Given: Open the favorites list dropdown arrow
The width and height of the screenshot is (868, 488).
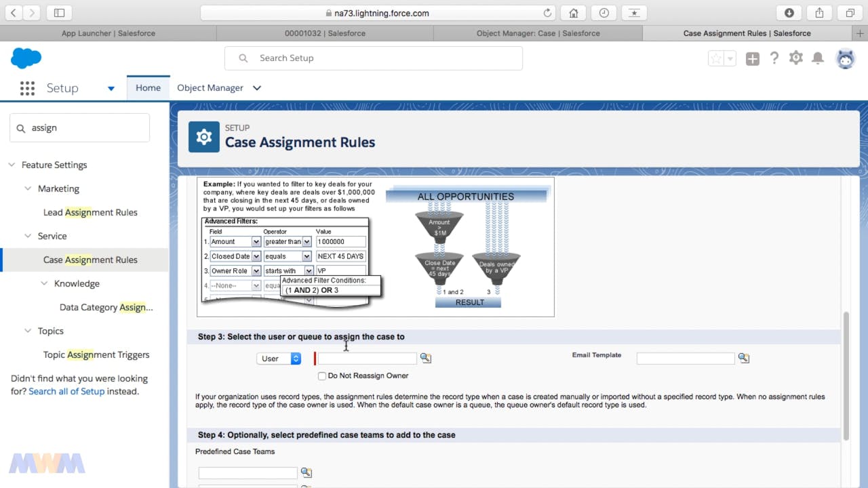Looking at the screenshot, I should tap(730, 59).
